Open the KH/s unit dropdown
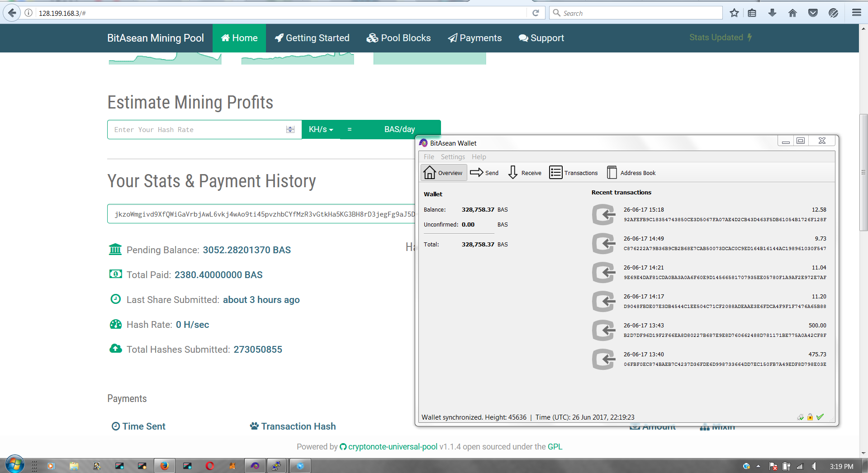This screenshot has height=473, width=868. (321, 129)
